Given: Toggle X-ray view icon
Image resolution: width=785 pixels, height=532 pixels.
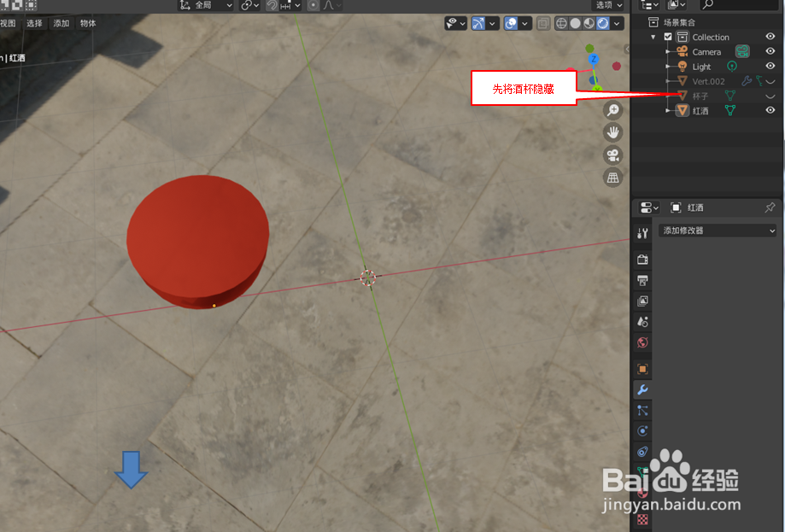Looking at the screenshot, I should tap(543, 23).
